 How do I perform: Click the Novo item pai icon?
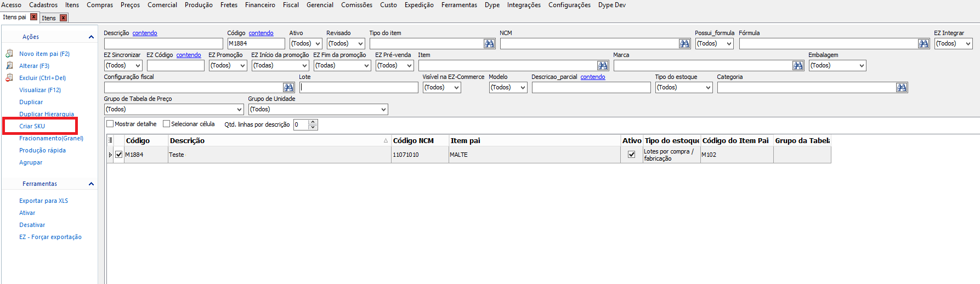coord(9,54)
